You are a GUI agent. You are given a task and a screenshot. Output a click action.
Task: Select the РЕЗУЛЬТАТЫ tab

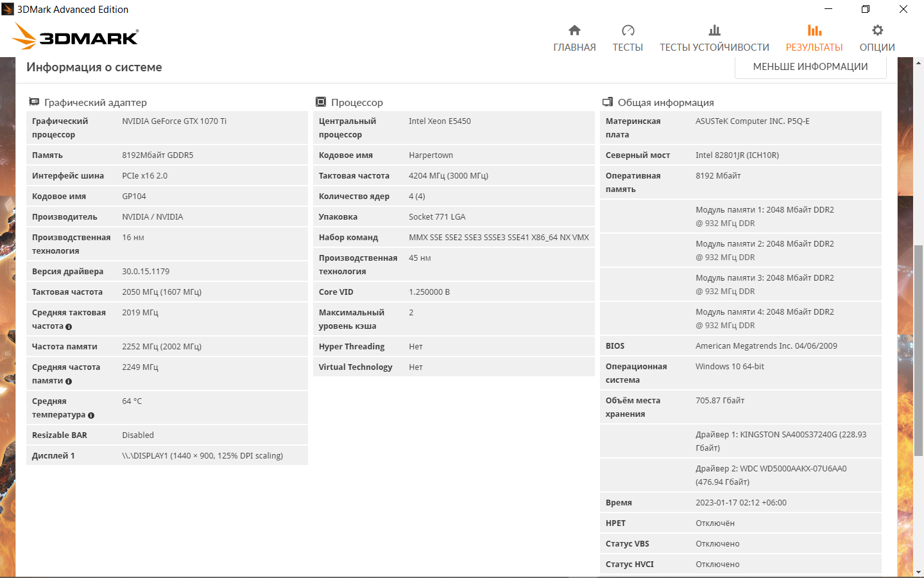pyautogui.click(x=814, y=39)
